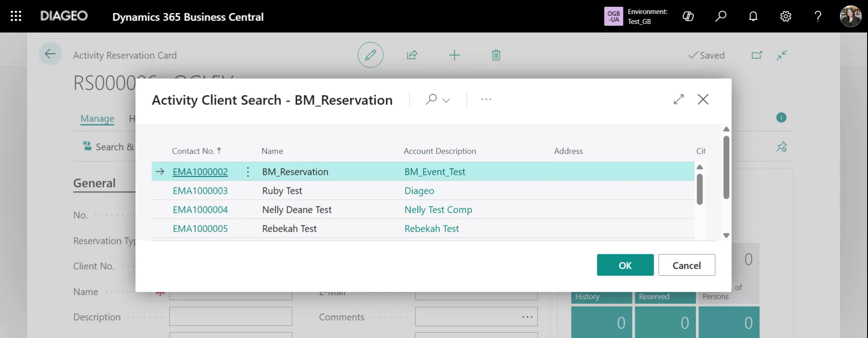Expand the search dropdown chevron in the dialog
Image resolution: width=868 pixels, height=338 pixels.
446,100
